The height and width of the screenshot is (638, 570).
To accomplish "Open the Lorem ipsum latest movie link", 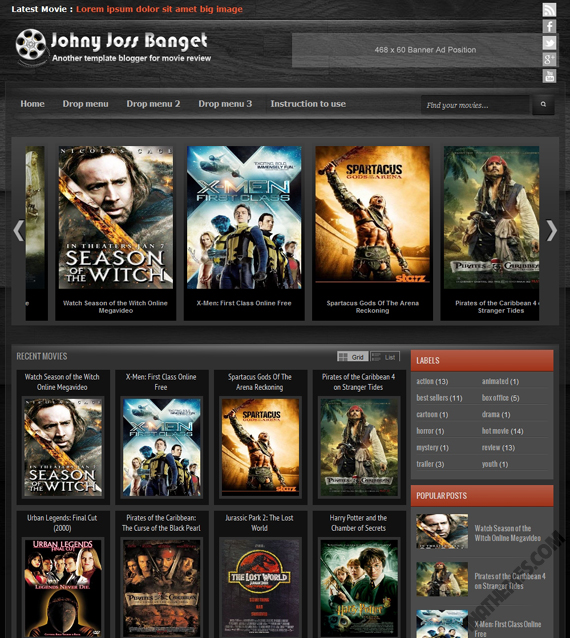I will pos(159,9).
